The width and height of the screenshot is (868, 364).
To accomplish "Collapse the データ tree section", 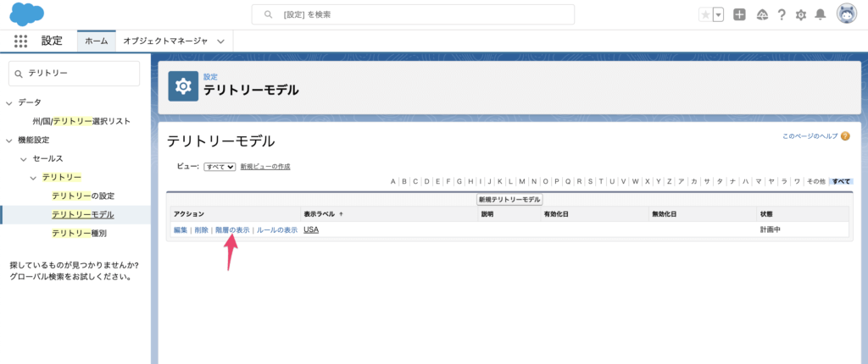I will [x=9, y=102].
